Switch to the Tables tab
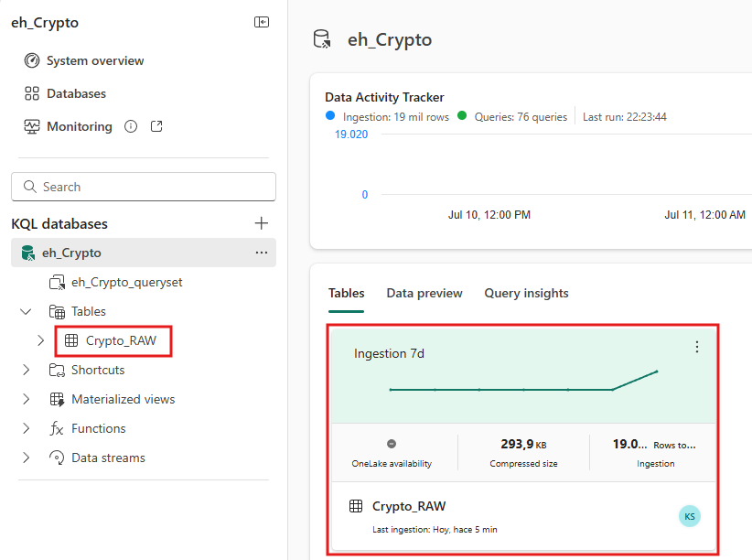Image resolution: width=752 pixels, height=560 pixels. (x=346, y=293)
